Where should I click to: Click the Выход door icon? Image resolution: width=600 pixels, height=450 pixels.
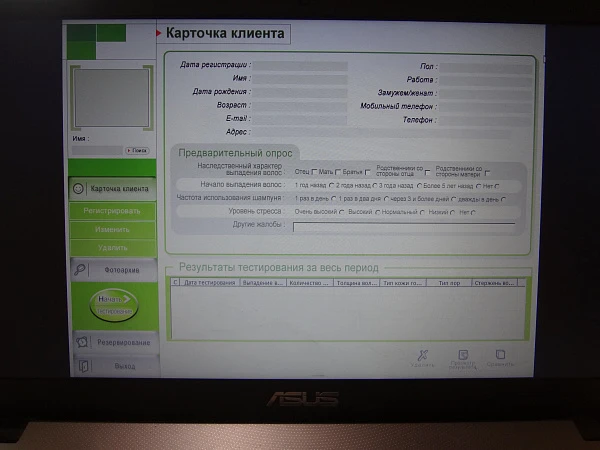pos(83,367)
